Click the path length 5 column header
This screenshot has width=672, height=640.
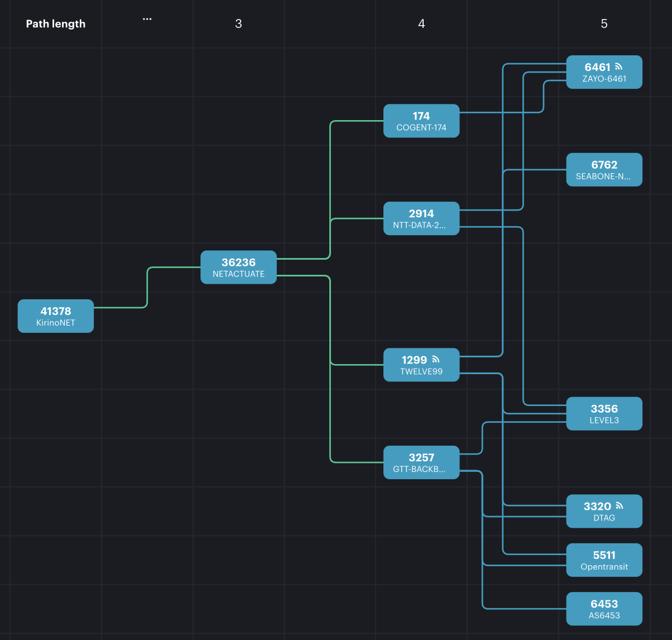(x=604, y=23)
